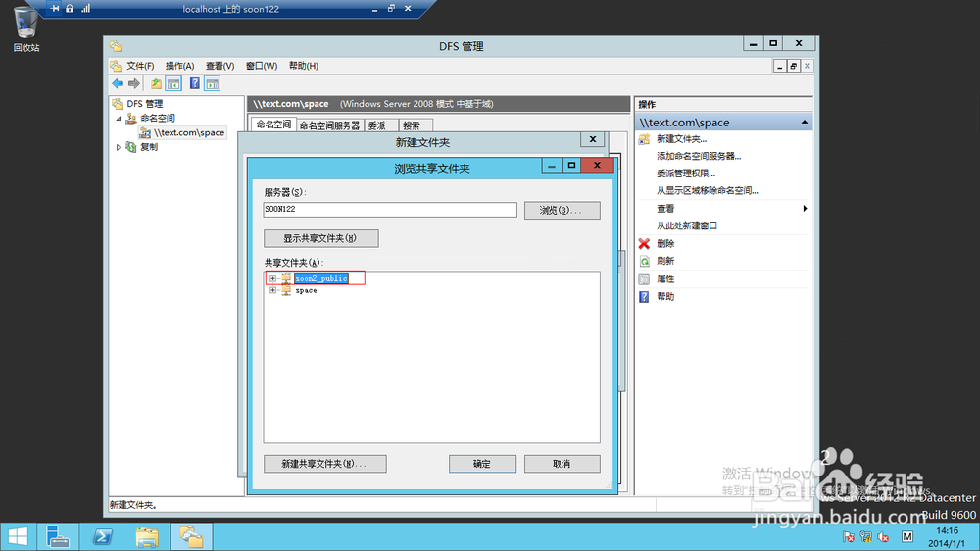Expand the space shared folder node

(272, 290)
